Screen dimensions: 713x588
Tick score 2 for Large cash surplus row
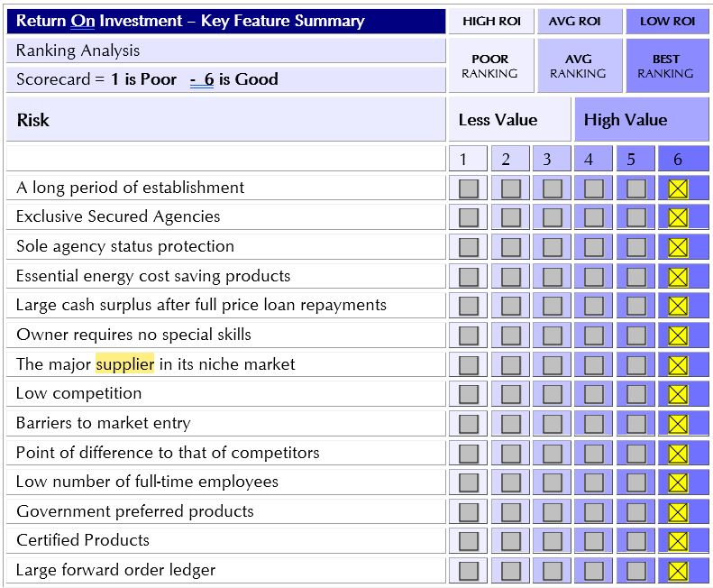[511, 307]
